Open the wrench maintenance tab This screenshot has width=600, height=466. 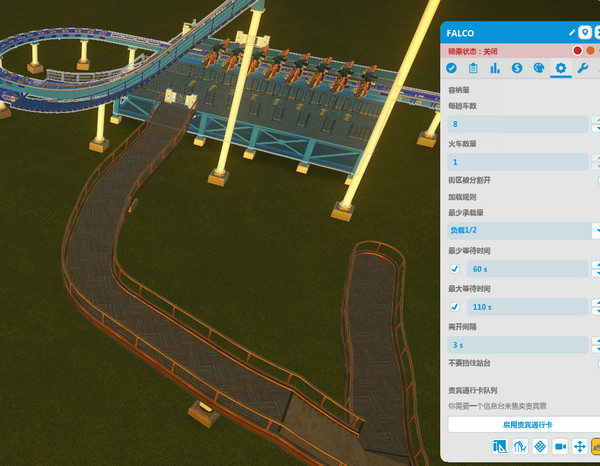pyautogui.click(x=583, y=68)
